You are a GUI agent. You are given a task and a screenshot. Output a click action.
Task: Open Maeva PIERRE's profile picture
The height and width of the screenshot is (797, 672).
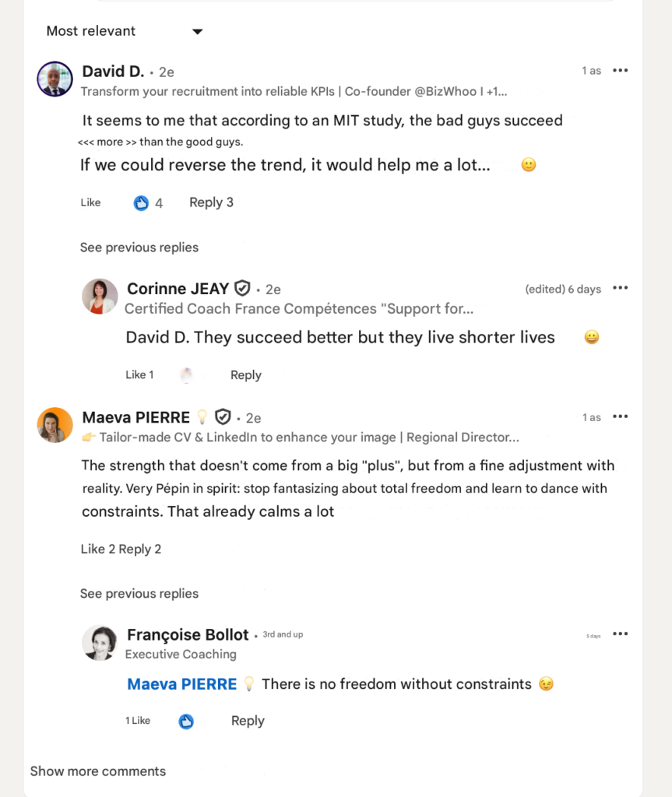coord(55,425)
